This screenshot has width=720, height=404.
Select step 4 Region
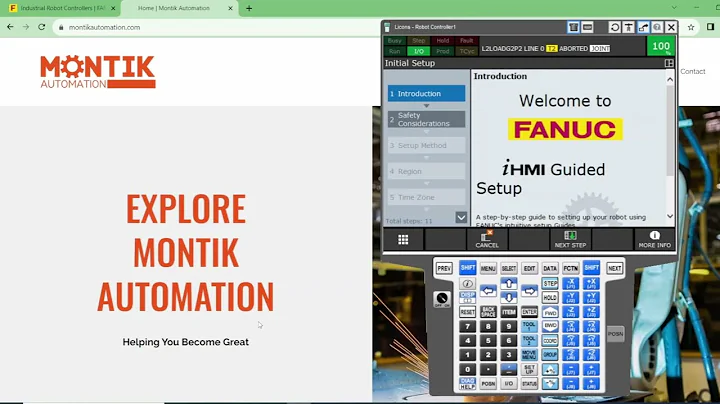tap(426, 171)
